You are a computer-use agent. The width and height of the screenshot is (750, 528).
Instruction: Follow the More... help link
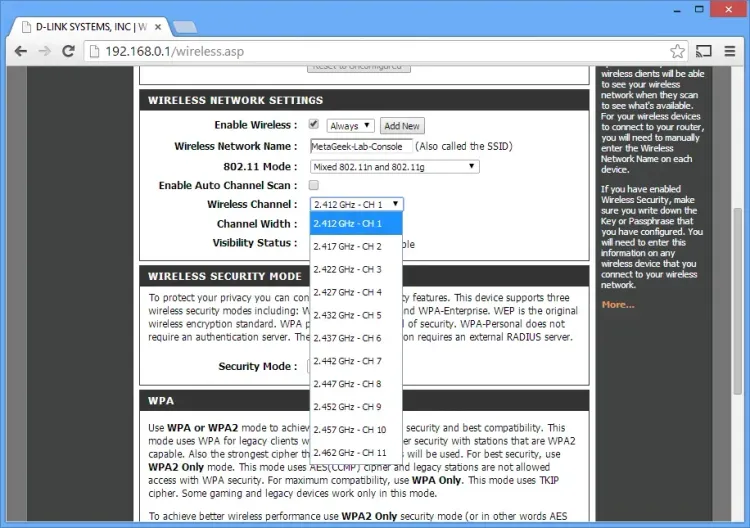618,304
